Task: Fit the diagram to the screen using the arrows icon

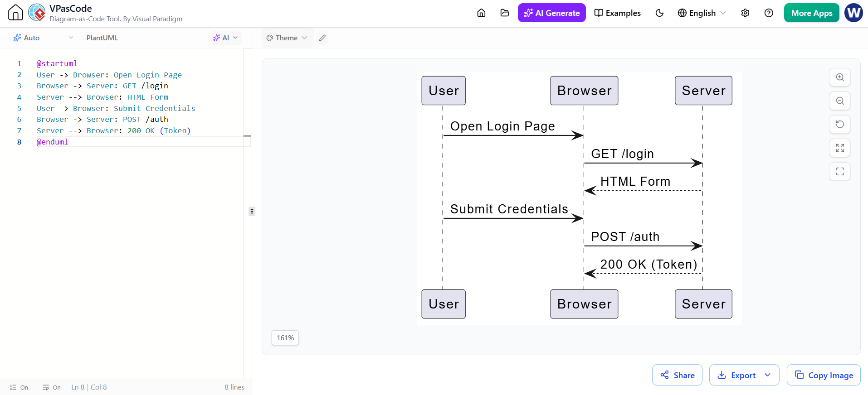Action: pyautogui.click(x=840, y=148)
